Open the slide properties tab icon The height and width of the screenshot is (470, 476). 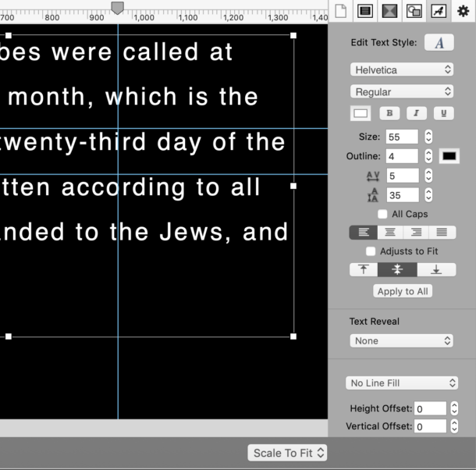click(365, 11)
